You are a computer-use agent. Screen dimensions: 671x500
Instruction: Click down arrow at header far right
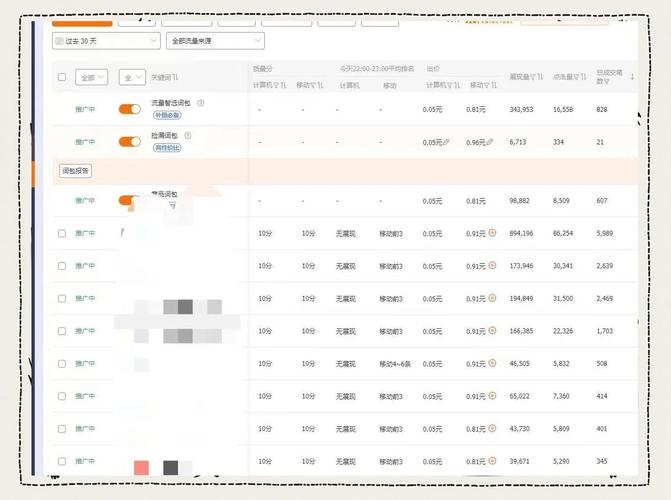click(632, 77)
